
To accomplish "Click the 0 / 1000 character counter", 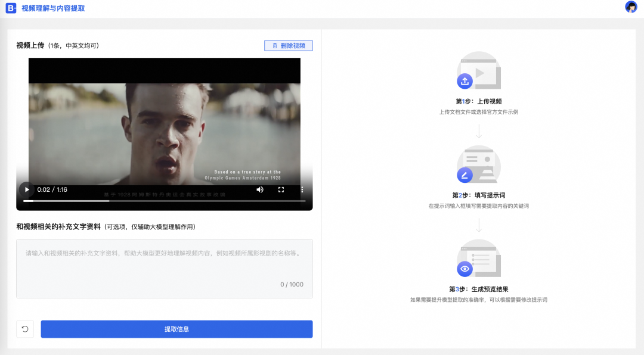I will [x=292, y=284].
